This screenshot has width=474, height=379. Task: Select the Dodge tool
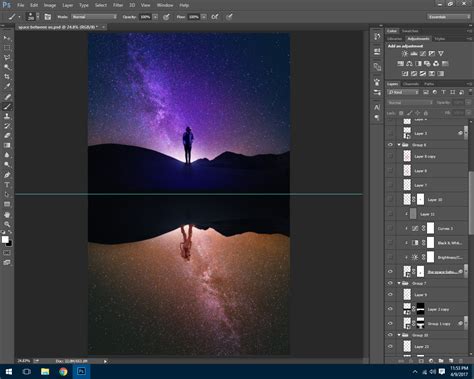[x=7, y=165]
